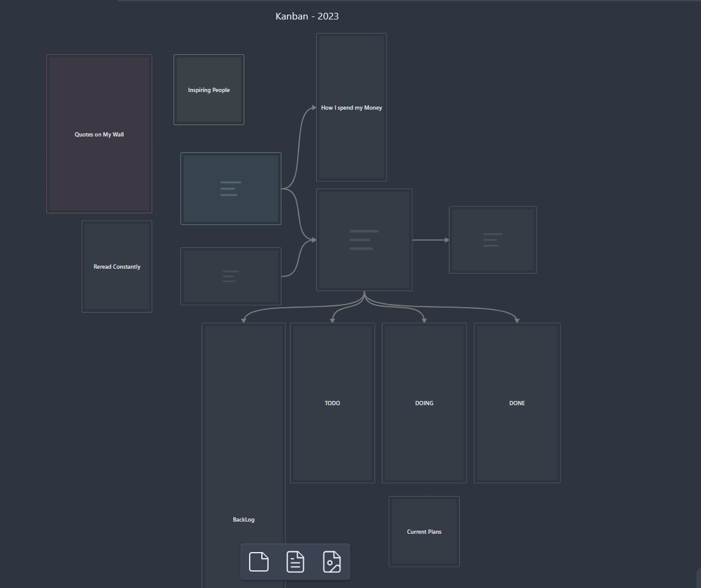Select the DOING column card
701x588 pixels.
coord(424,403)
